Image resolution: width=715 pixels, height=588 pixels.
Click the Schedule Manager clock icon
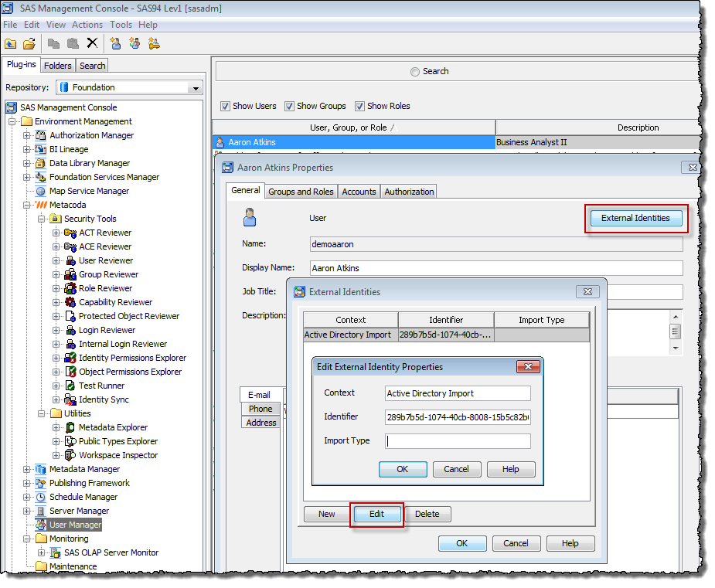coord(41,497)
